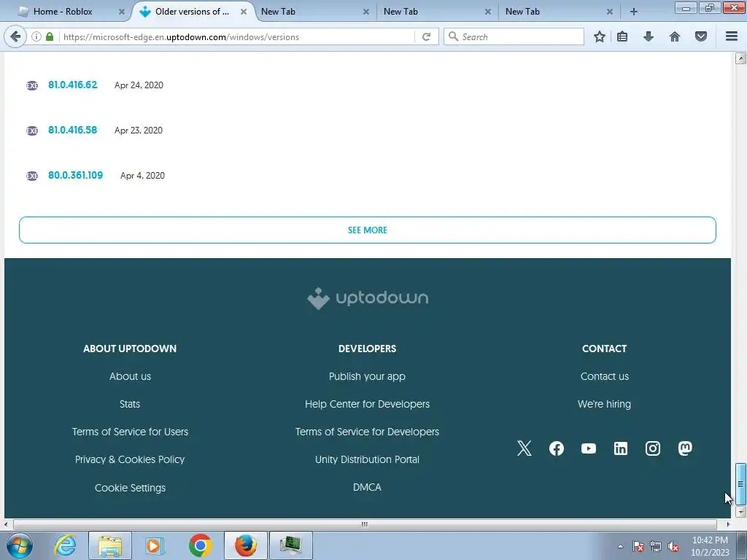The height and width of the screenshot is (560, 747).
Task: Open the We're hiring link
Action: [x=605, y=404]
